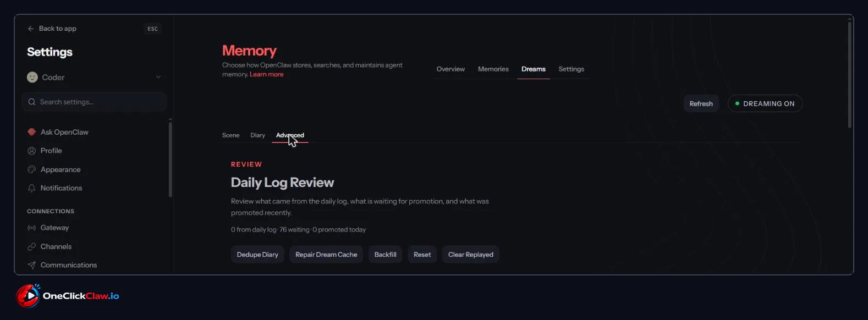868x320 pixels.
Task: Click the Channels link icon
Action: tap(32, 246)
